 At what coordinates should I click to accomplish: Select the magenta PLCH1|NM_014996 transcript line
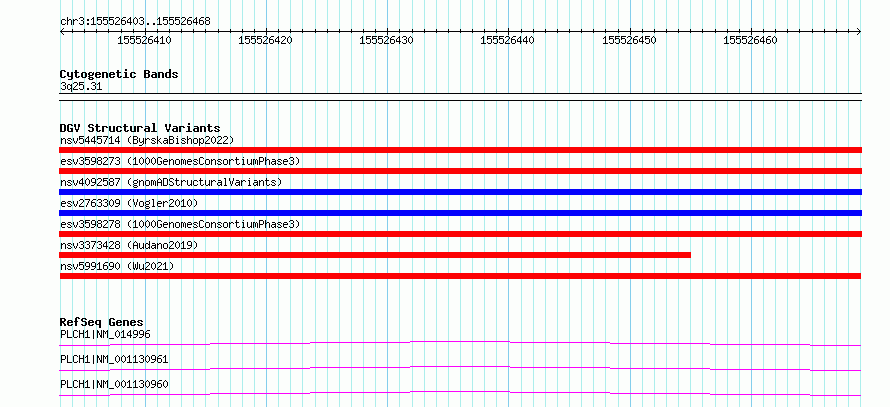pyautogui.click(x=460, y=343)
